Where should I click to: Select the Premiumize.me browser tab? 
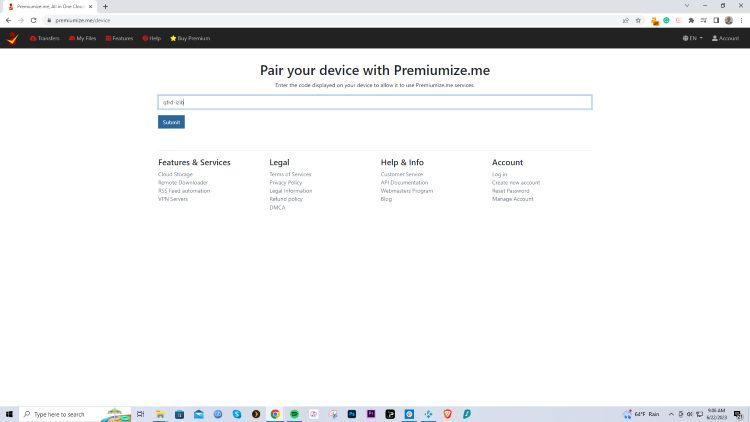coord(49,7)
